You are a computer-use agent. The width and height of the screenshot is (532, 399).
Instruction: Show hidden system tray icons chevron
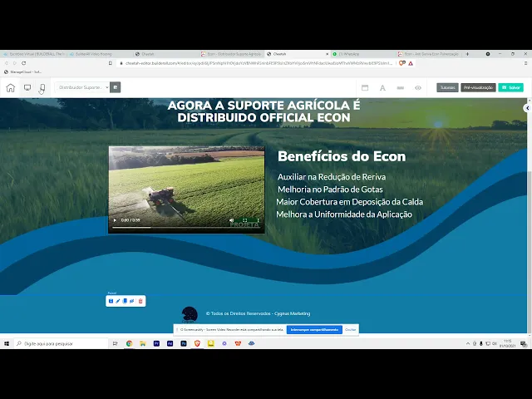467,343
